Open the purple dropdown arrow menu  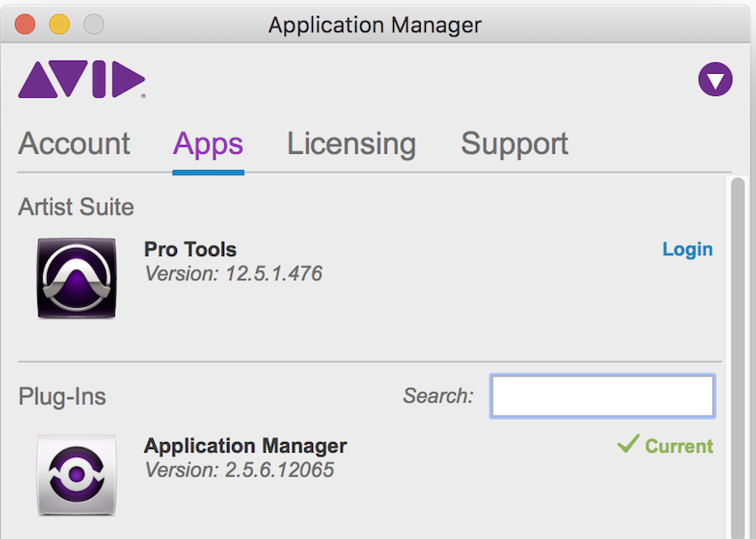pos(715,79)
